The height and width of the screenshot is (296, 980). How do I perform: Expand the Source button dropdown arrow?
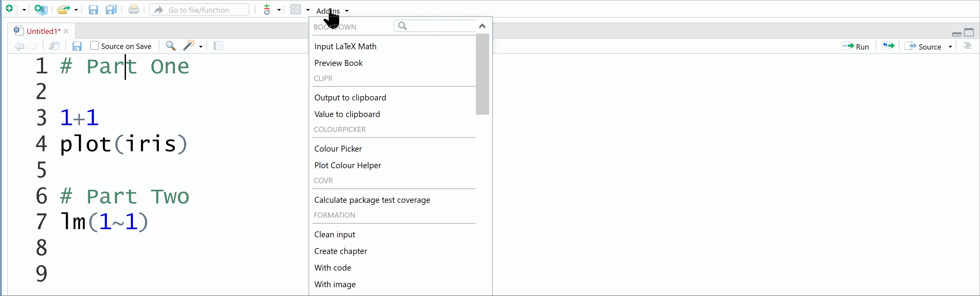click(950, 47)
